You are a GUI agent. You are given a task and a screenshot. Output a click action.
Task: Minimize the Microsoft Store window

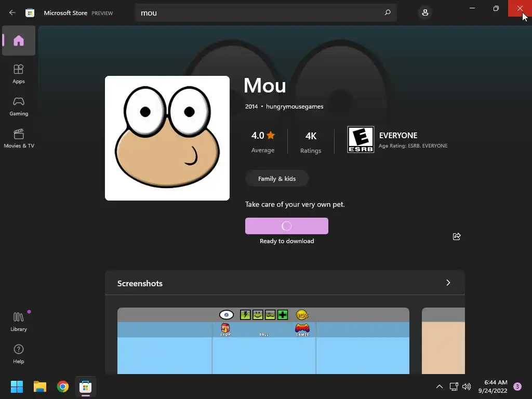(x=472, y=8)
